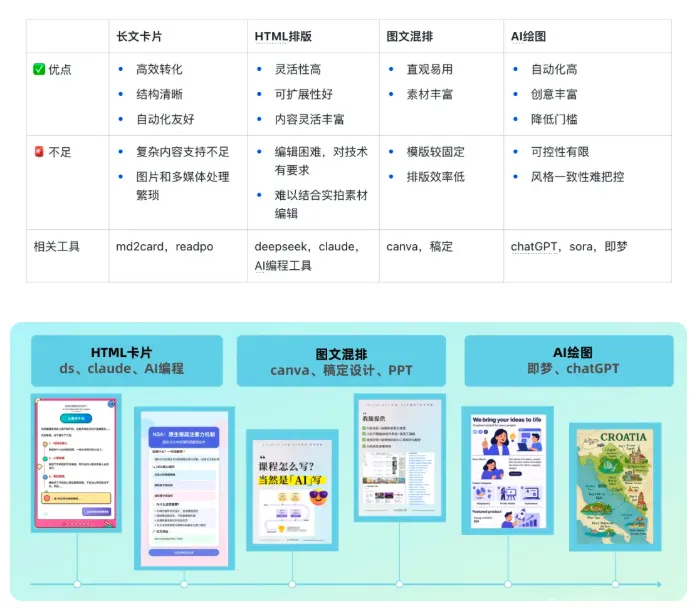The width and height of the screenshot is (692, 608).
Task: Click the timeline dot under the CROATIA map
Action: tap(615, 584)
